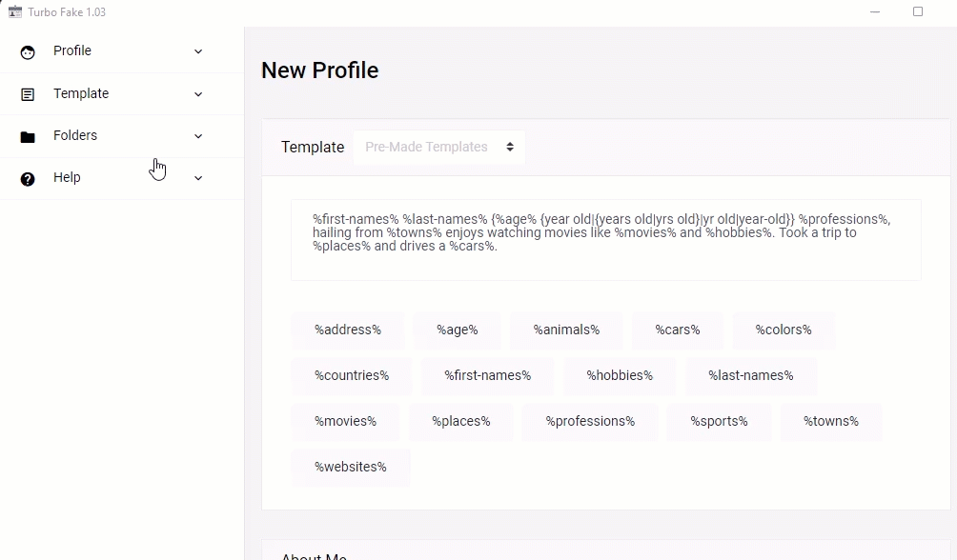Viewport: 957px width, 560px height.
Task: Click the Template document icon in sidebar
Action: [x=28, y=94]
